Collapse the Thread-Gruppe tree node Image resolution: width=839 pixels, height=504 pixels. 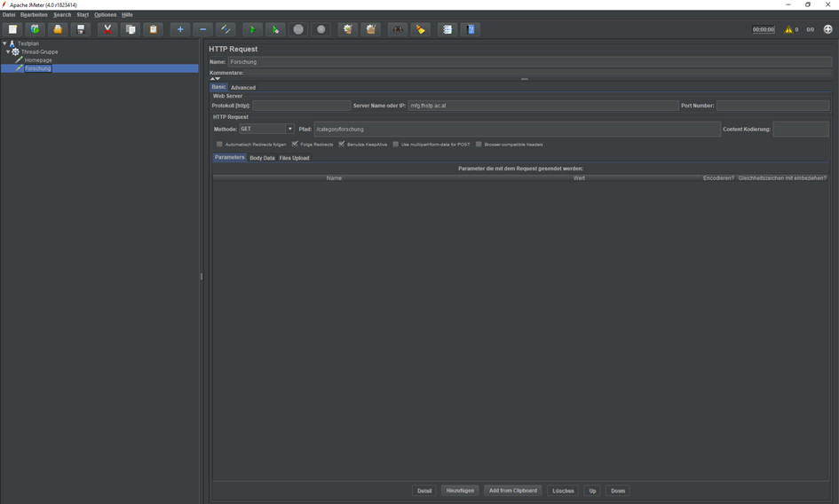[8, 51]
